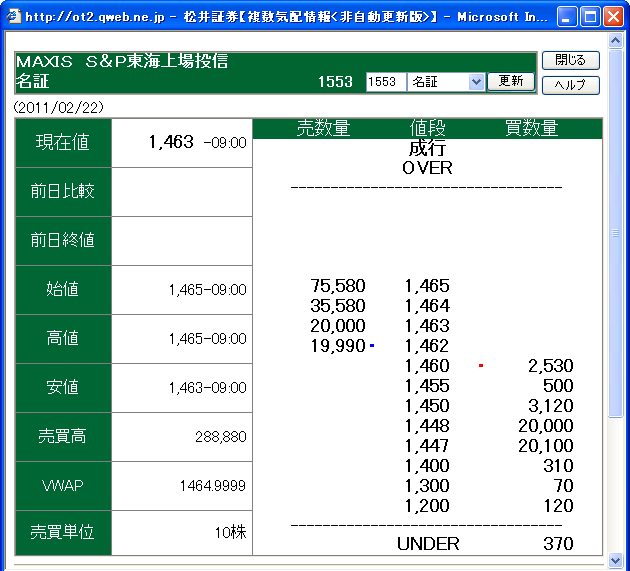Minimize the browser window
The image size is (630, 571).
568,16
